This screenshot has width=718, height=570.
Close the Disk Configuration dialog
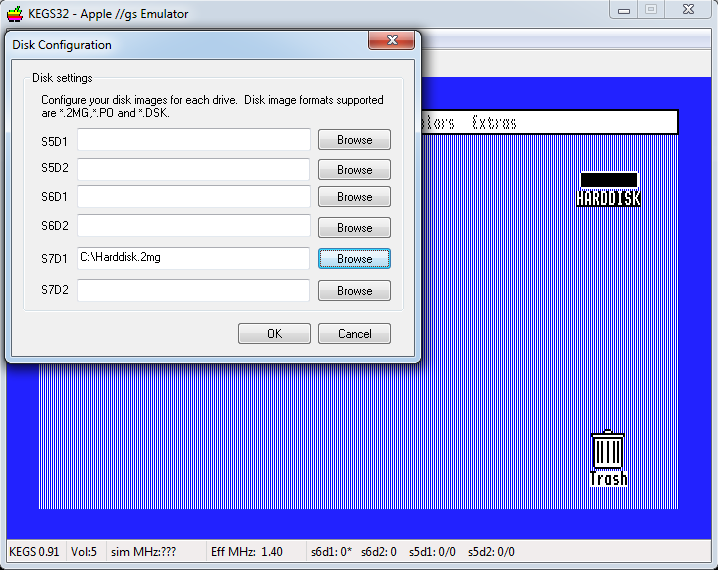click(x=392, y=42)
